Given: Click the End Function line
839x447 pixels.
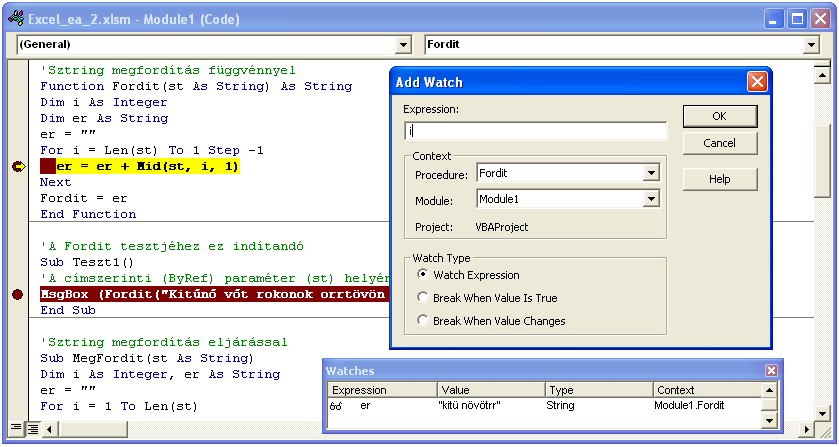Looking at the screenshot, I should [x=88, y=214].
